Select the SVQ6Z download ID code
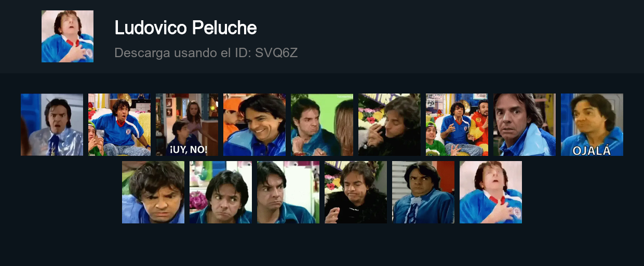The height and width of the screenshot is (266, 644). point(276,52)
